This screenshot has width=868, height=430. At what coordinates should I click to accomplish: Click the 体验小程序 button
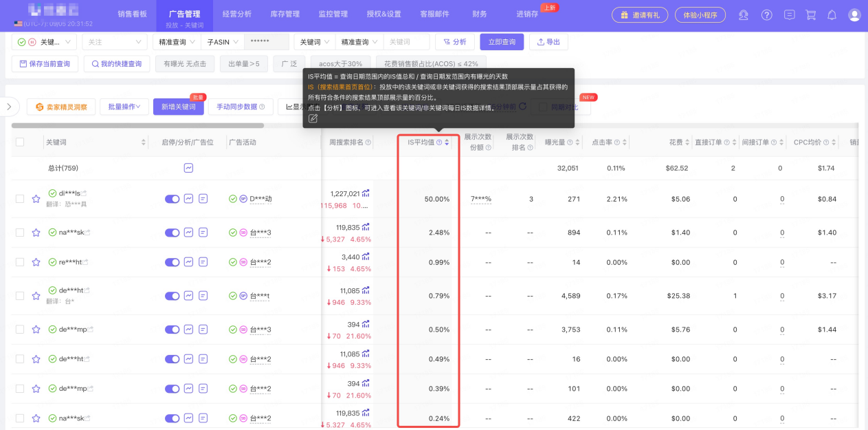(x=700, y=14)
